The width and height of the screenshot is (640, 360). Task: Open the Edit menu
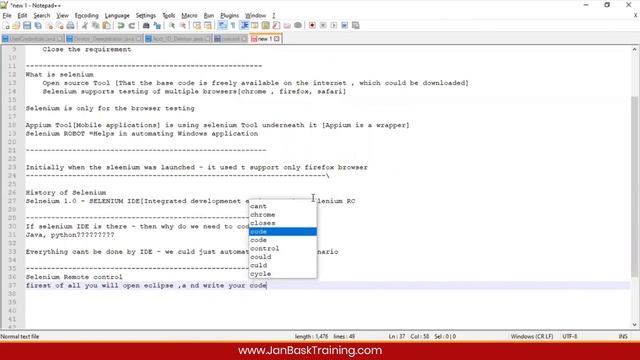[22, 16]
